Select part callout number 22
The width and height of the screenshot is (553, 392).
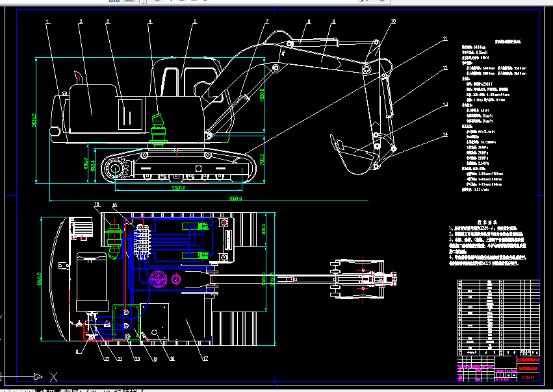pyautogui.click(x=106, y=359)
